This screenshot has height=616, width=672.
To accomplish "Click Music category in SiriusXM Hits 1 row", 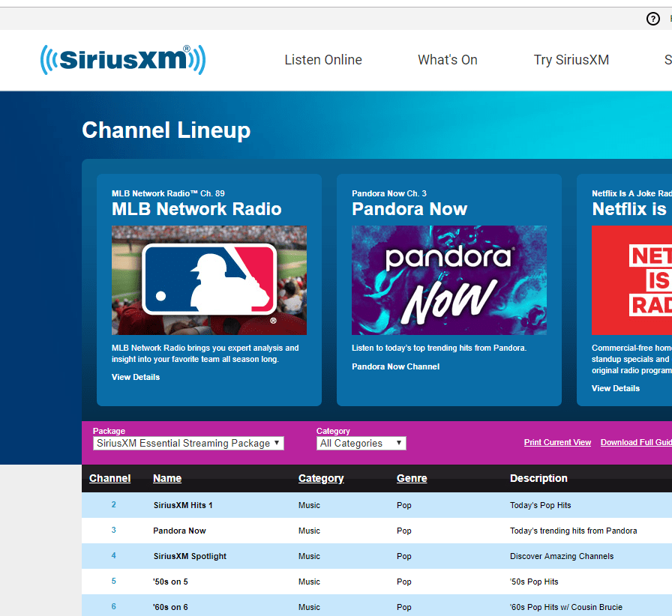I will coord(309,505).
